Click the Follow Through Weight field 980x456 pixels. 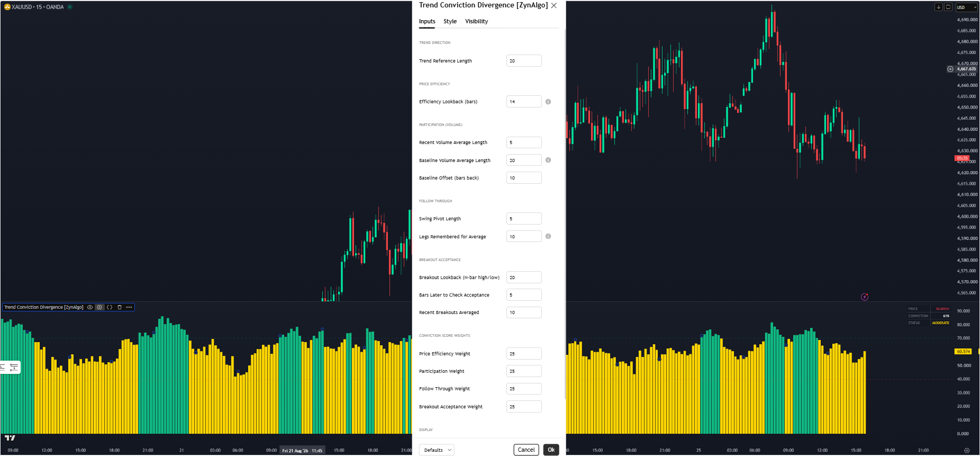pos(524,389)
